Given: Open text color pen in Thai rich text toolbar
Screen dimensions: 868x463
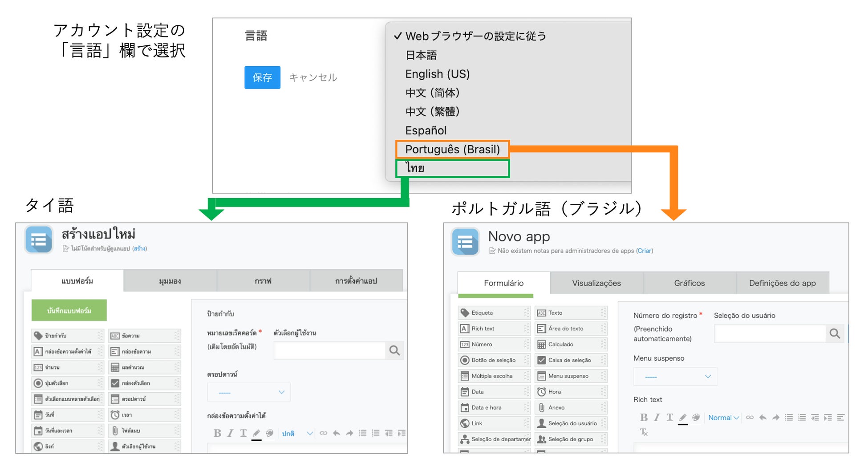Looking at the screenshot, I should 256,434.
